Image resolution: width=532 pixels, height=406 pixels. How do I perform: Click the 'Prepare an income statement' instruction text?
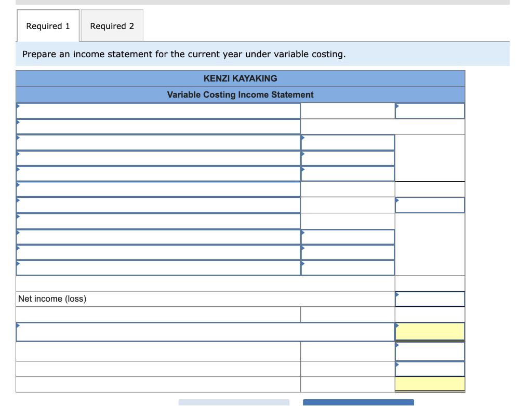coord(184,54)
